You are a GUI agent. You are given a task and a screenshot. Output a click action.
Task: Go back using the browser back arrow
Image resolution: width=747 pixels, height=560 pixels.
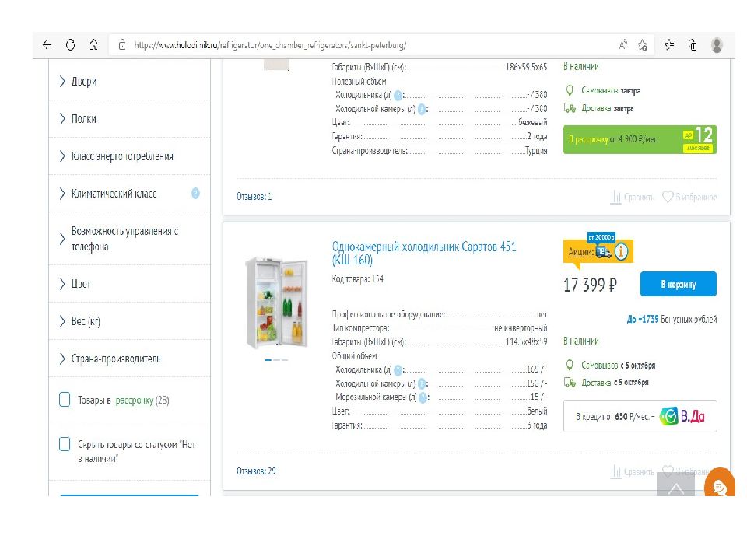tap(47, 45)
